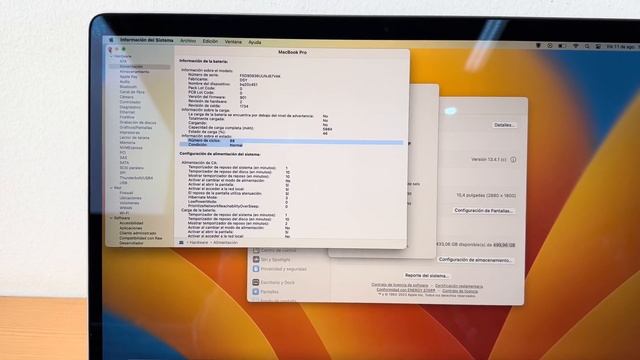
Task: Open the Ventana menu
Action: pyautogui.click(x=233, y=42)
